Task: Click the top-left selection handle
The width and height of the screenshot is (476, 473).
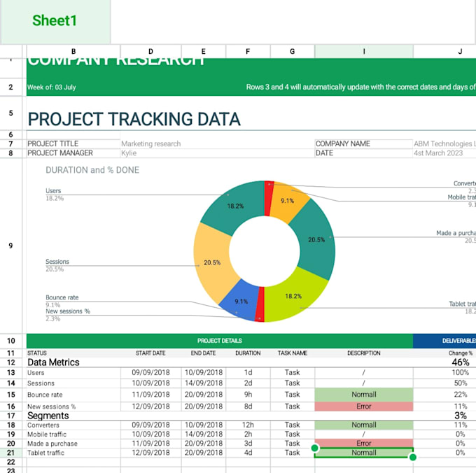Action: pyautogui.click(x=315, y=448)
